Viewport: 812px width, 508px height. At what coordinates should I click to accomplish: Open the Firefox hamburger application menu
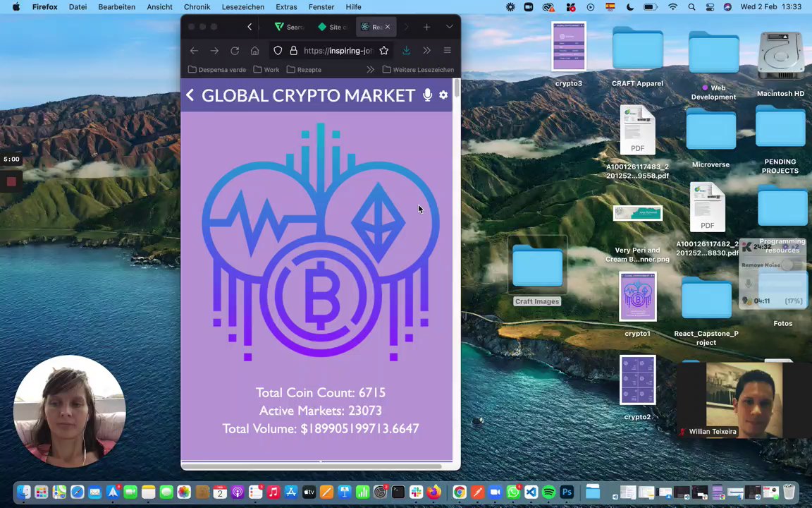click(x=448, y=50)
